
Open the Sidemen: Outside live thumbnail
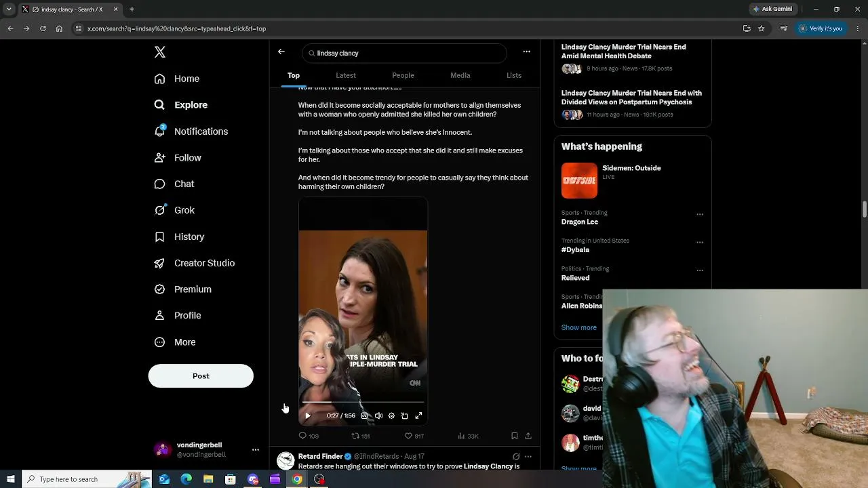(579, 180)
